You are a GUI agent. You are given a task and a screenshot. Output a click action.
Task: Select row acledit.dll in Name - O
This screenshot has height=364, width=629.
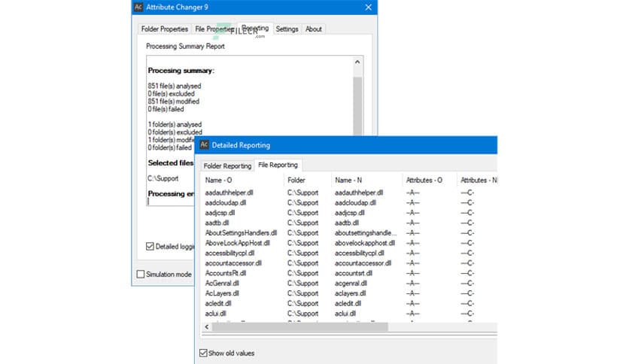[218, 304]
